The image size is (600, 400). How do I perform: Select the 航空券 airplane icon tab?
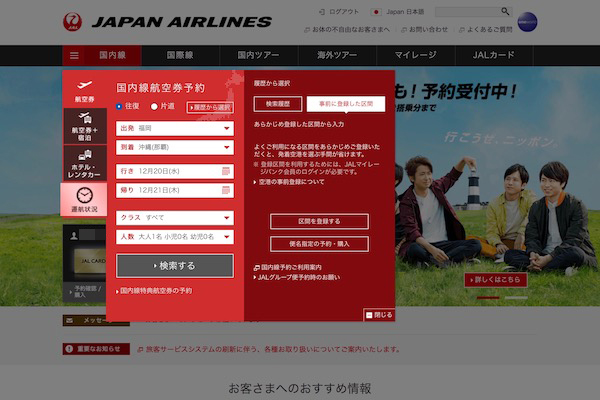point(85,91)
